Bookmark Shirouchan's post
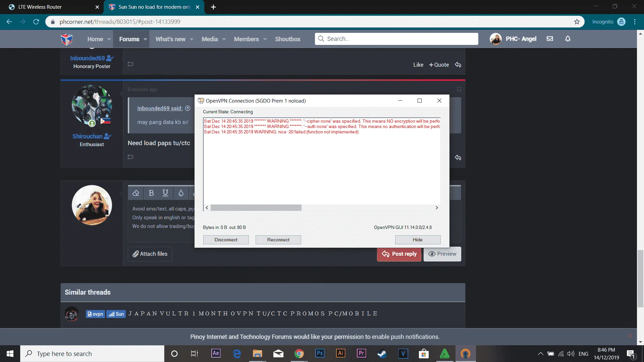 point(459,89)
